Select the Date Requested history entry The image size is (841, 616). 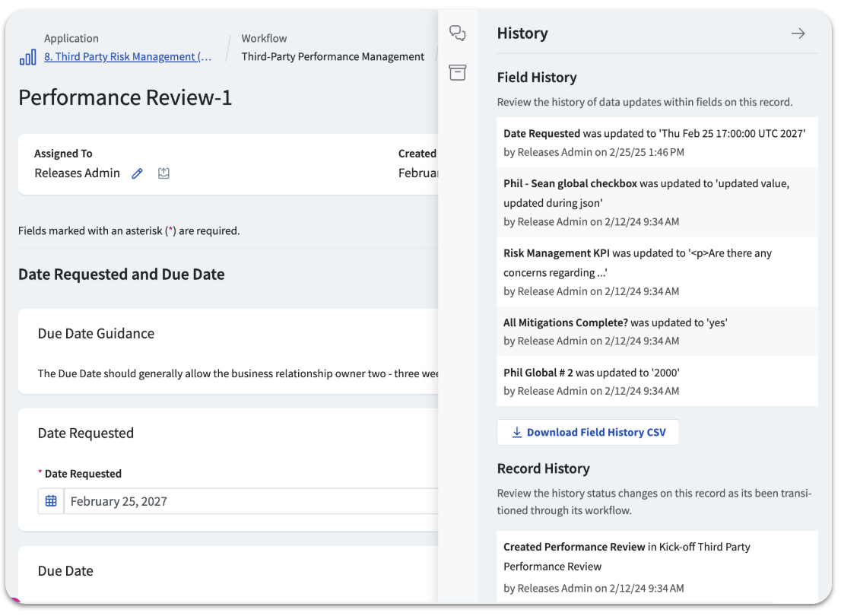coord(657,142)
